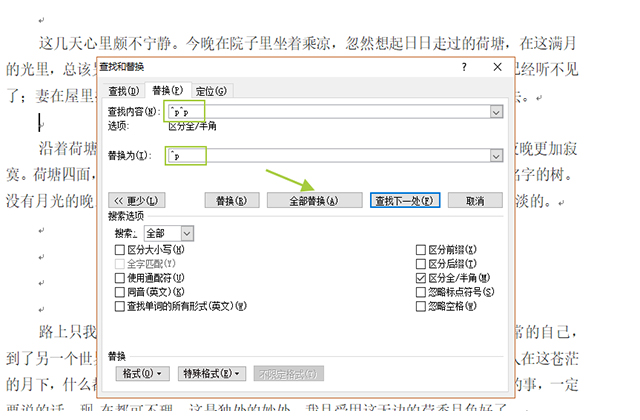Click document text 这几天心里颇不宁静

click(105, 43)
